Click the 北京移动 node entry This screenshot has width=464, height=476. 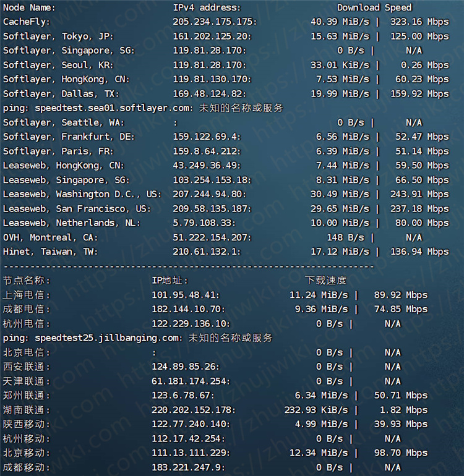click(26, 453)
